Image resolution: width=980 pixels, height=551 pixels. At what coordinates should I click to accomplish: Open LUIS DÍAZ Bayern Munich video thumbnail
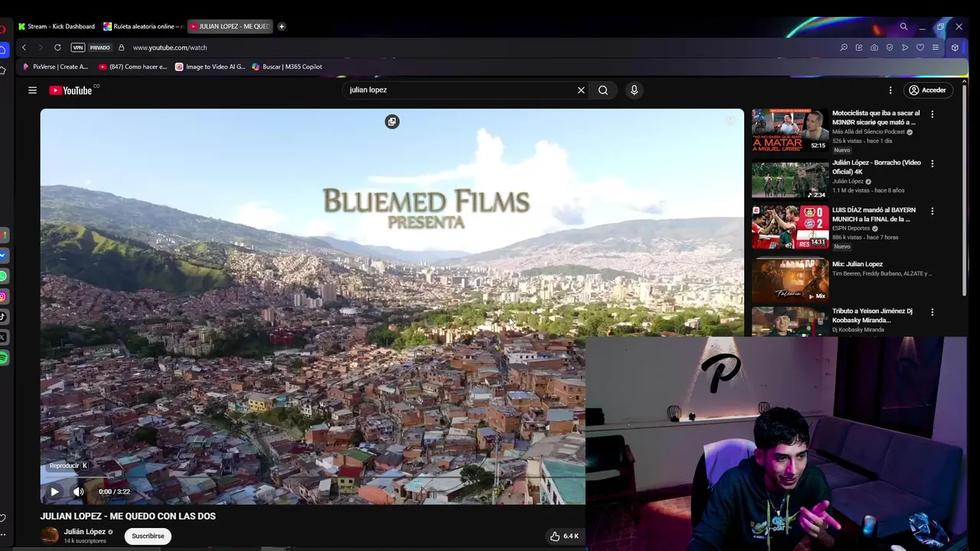790,227
